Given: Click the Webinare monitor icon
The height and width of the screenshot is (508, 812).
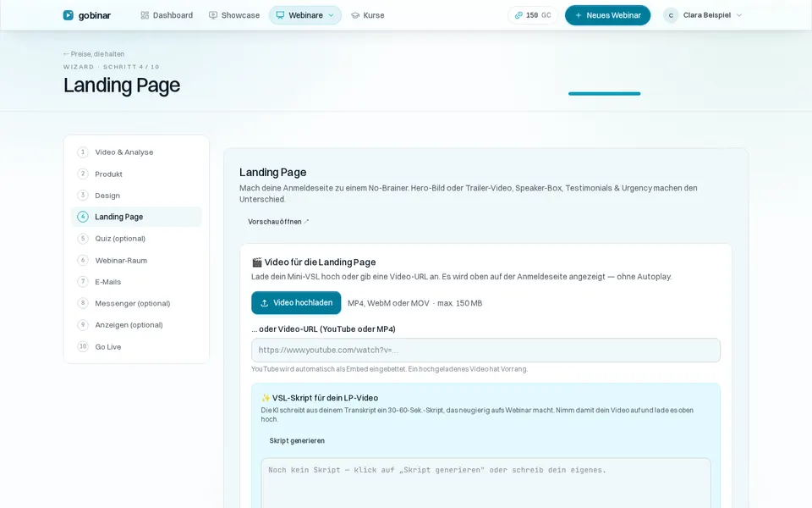Looking at the screenshot, I should (280, 15).
